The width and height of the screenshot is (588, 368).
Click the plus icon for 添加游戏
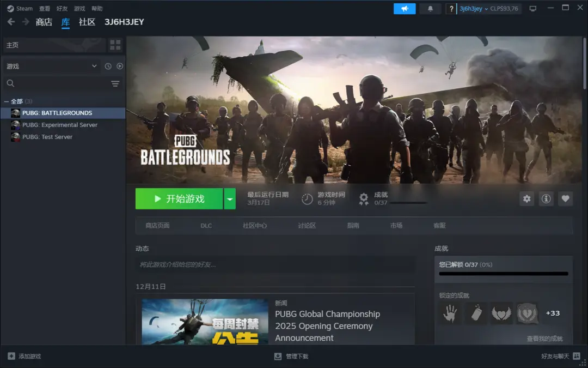click(11, 356)
